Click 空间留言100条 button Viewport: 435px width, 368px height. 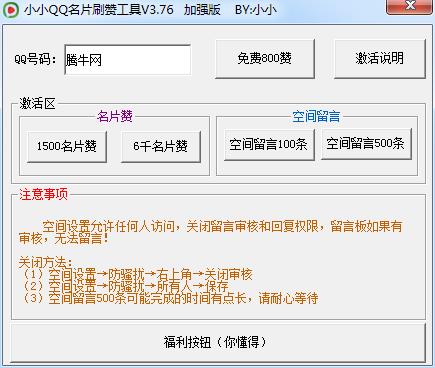click(269, 145)
